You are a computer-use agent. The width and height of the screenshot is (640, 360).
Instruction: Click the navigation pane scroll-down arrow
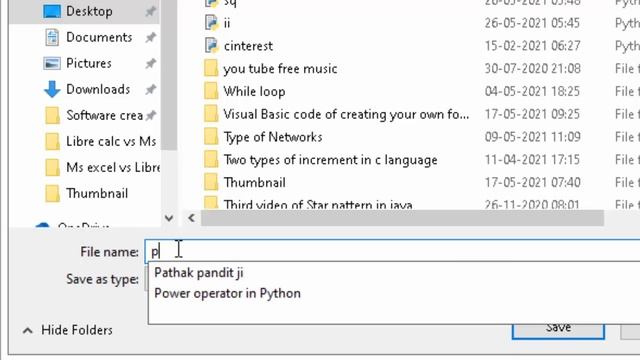pyautogui.click(x=169, y=218)
